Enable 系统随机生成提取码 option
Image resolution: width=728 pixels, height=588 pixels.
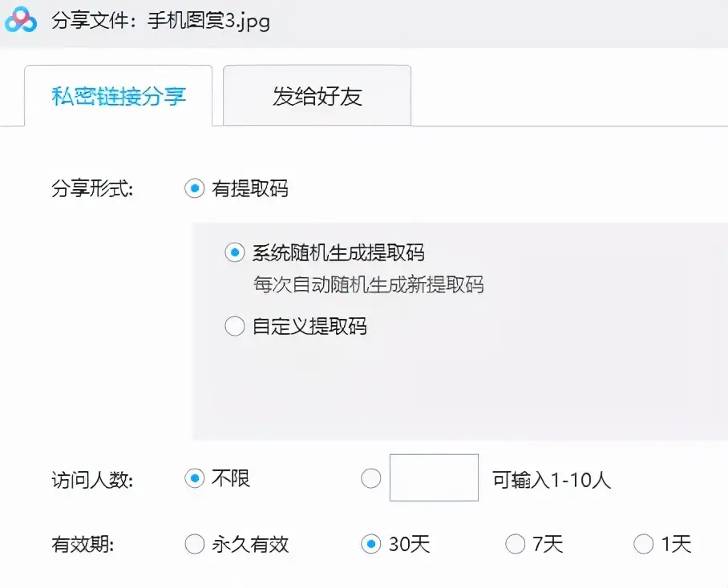233,252
